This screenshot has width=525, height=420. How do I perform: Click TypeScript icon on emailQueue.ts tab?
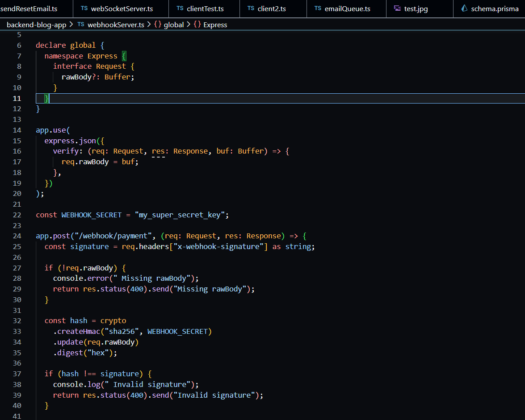pos(318,8)
